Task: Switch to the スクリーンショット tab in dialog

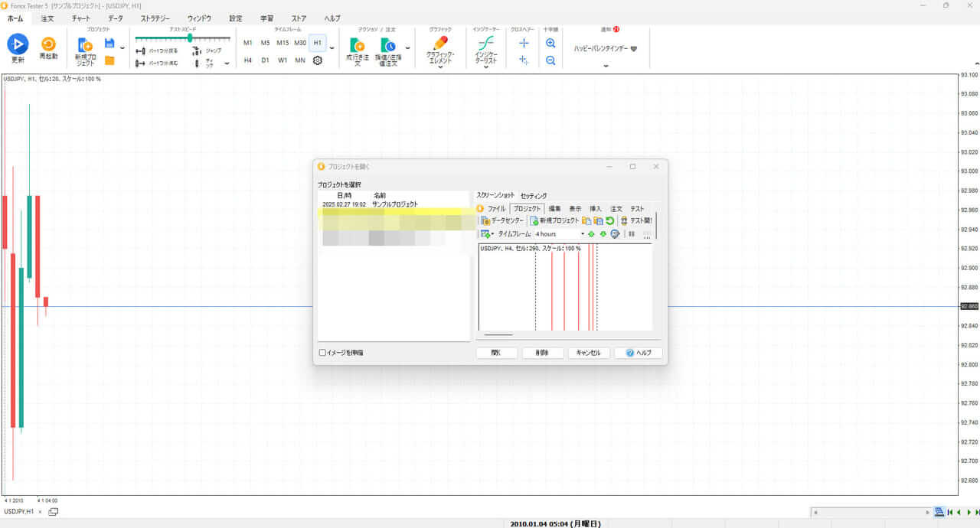Action: point(495,196)
